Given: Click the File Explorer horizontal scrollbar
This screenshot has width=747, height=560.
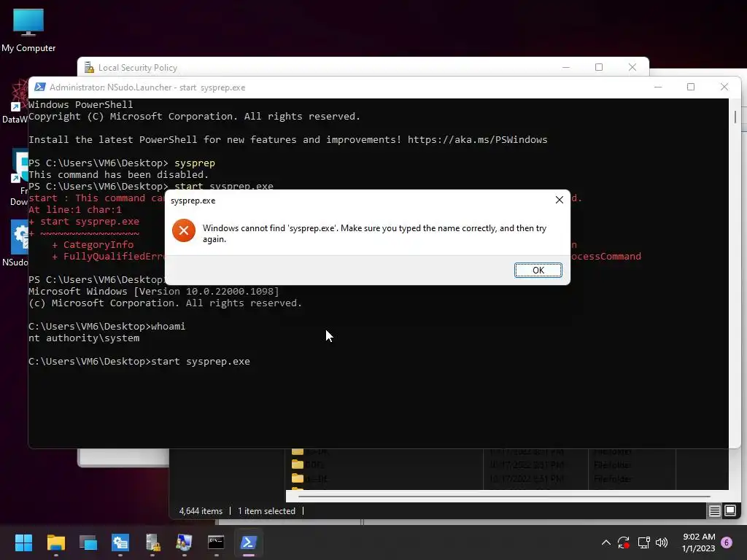Looking at the screenshot, I should [504, 496].
